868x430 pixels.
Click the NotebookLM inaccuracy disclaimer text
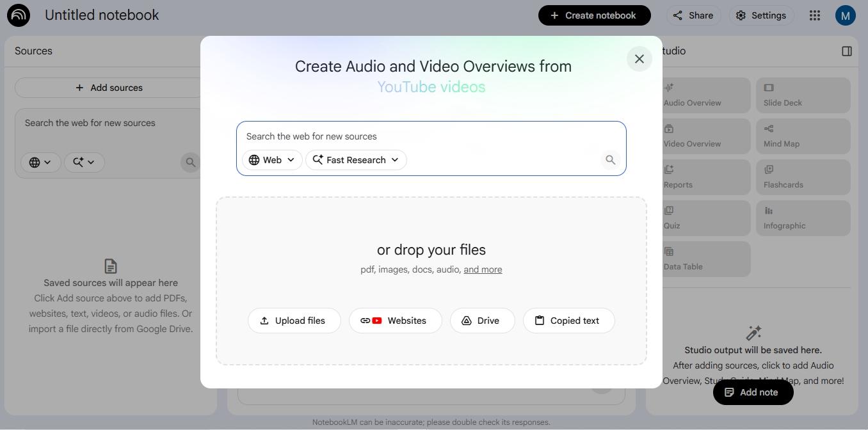[x=431, y=422]
